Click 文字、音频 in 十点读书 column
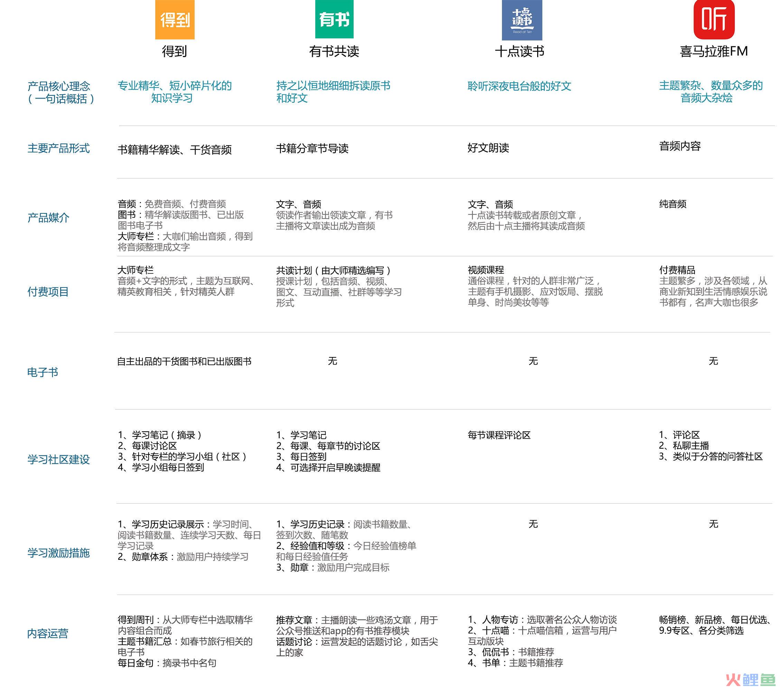The height and width of the screenshot is (688, 784). pyautogui.click(x=490, y=204)
